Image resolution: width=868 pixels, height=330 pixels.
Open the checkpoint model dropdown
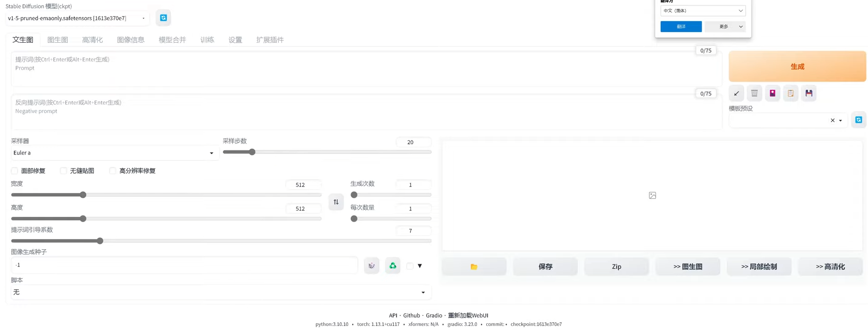[x=77, y=18]
